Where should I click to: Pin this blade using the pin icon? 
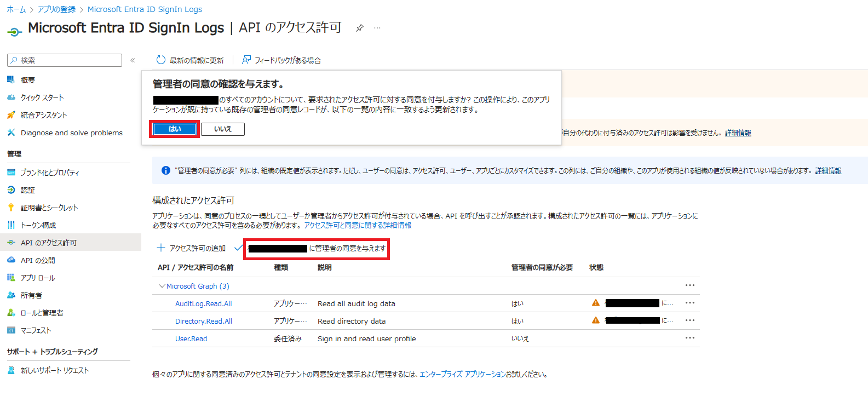(360, 28)
